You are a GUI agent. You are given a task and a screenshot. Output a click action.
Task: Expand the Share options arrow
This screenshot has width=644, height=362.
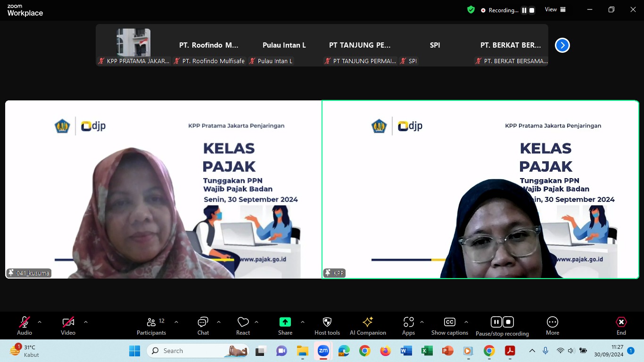click(303, 322)
